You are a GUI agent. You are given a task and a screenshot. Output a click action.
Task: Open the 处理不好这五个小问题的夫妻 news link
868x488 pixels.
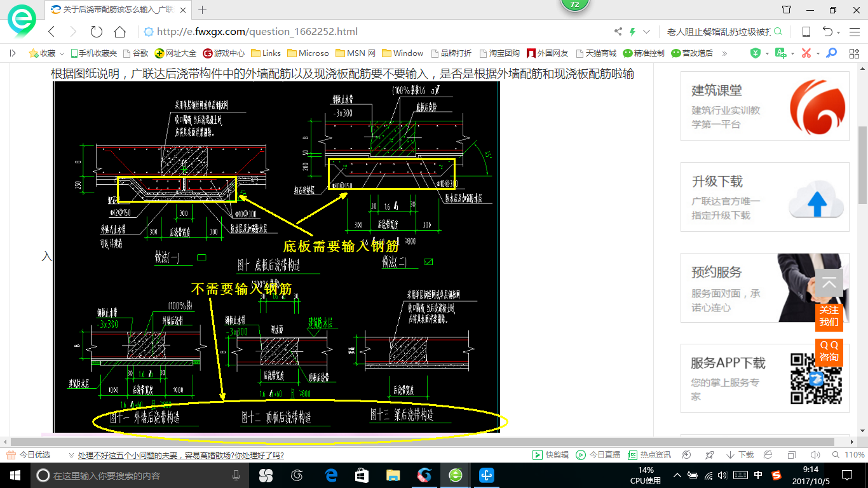coord(180,455)
